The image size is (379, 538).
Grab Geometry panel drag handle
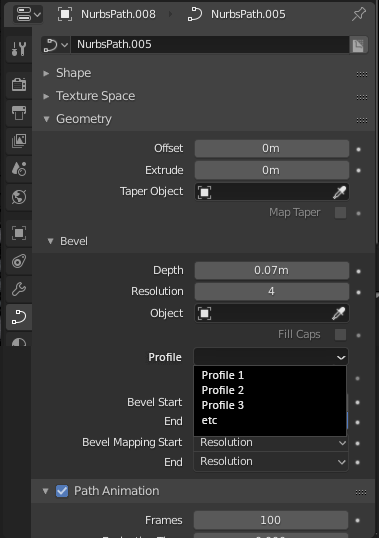pyautogui.click(x=362, y=120)
